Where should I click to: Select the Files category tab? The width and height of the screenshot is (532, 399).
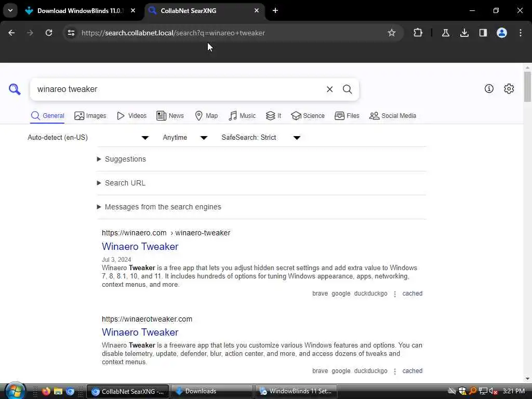click(347, 116)
